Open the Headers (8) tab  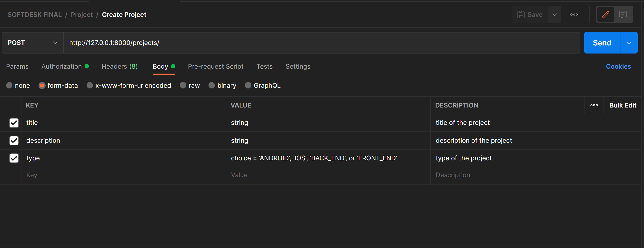click(x=119, y=66)
